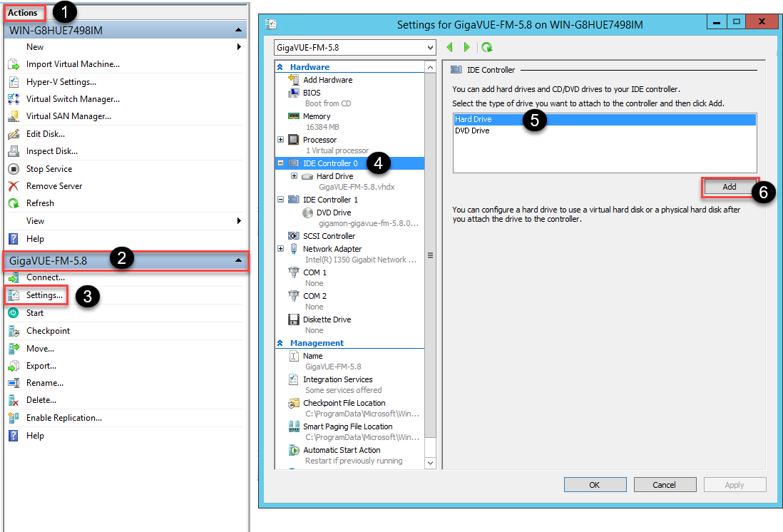This screenshot has width=783, height=532.
Task: Click the Add button for the drive
Action: click(729, 187)
